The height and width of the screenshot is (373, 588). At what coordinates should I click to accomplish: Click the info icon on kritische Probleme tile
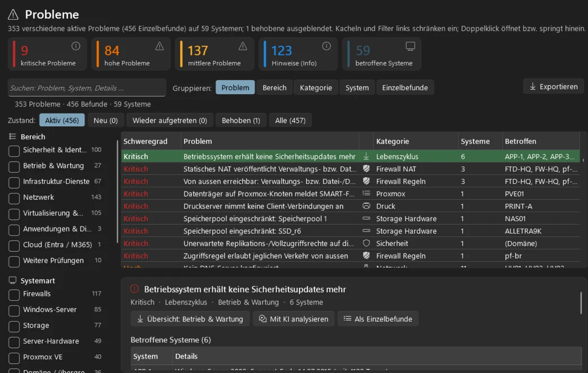click(x=76, y=46)
